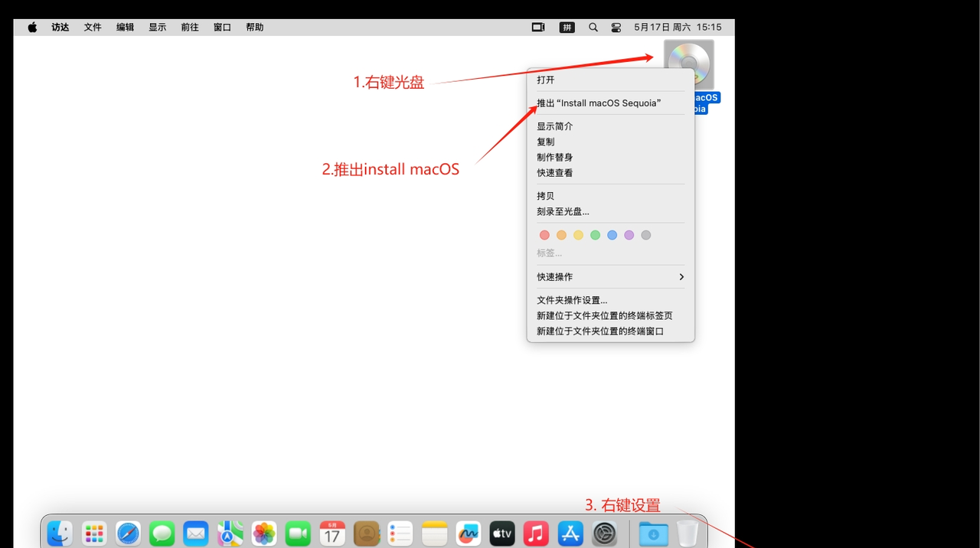980x548 pixels.
Task: Select 显示简介 in the context menu
Action: [555, 126]
